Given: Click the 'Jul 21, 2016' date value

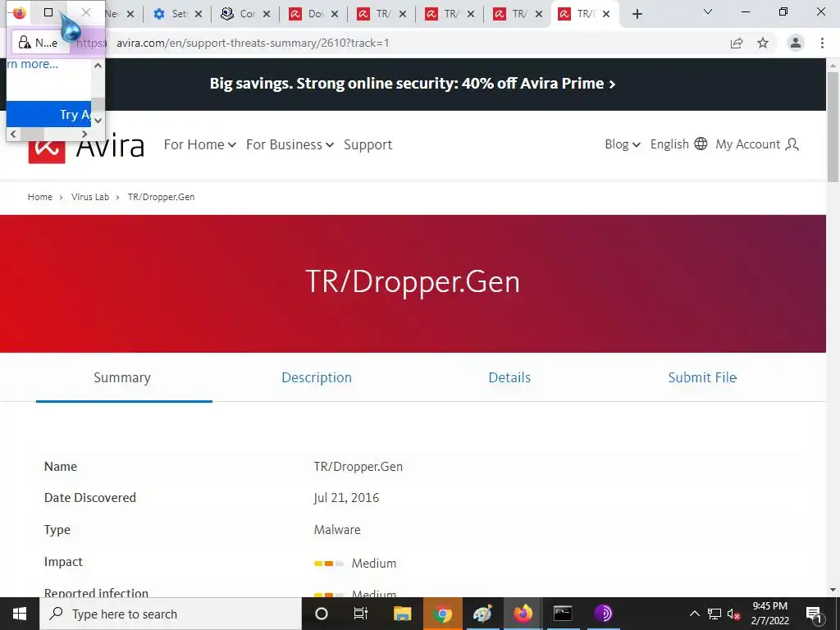Looking at the screenshot, I should (347, 498).
